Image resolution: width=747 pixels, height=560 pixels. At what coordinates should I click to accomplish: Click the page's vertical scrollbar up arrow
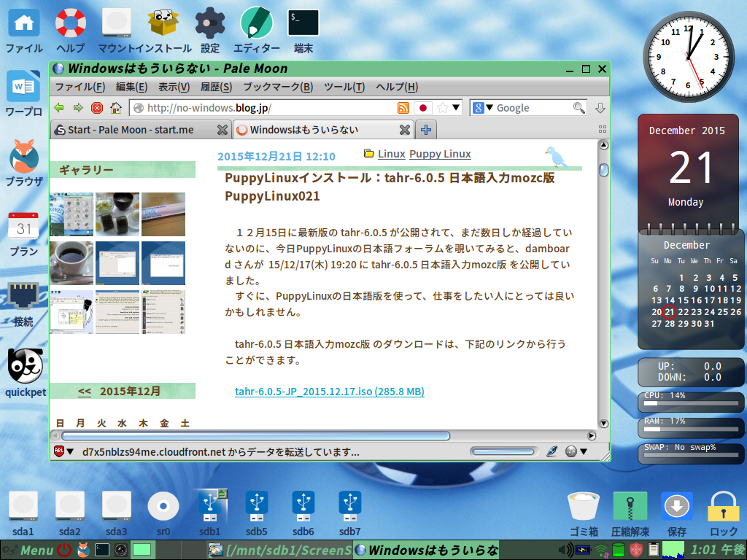pyautogui.click(x=603, y=145)
